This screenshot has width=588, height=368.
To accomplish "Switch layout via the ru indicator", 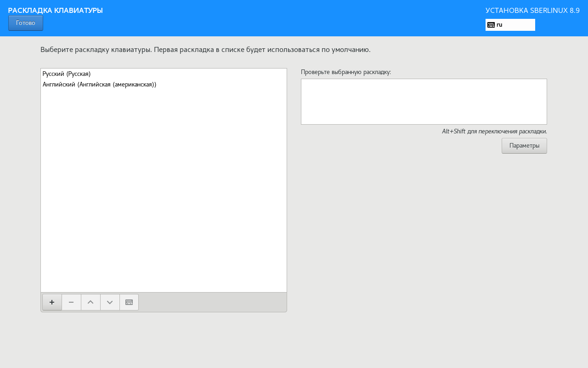I will click(x=510, y=25).
